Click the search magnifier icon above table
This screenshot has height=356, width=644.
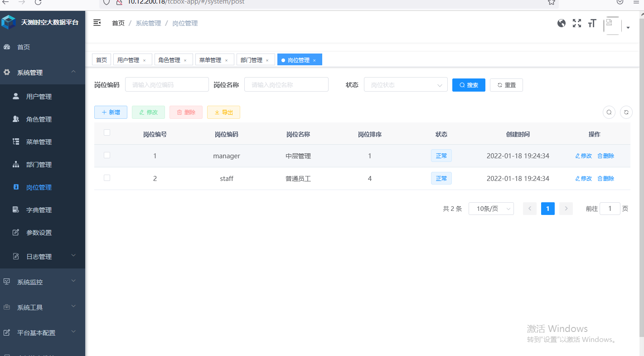609,112
